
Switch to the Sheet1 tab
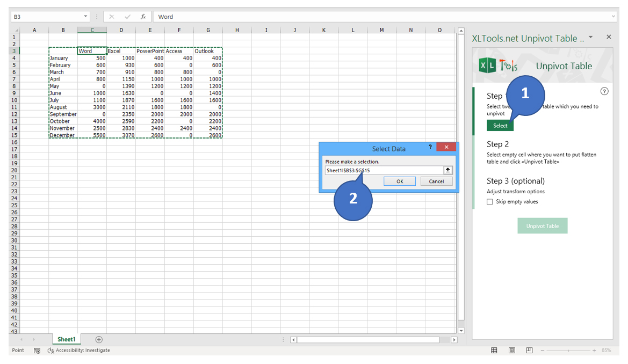[67, 340]
